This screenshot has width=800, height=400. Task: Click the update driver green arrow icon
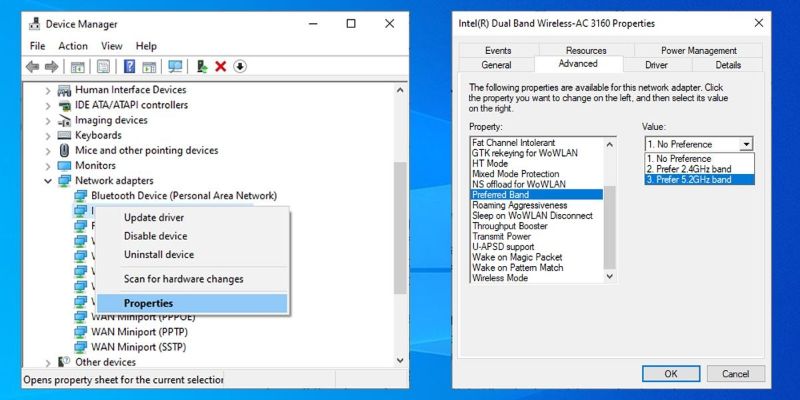tap(202, 67)
